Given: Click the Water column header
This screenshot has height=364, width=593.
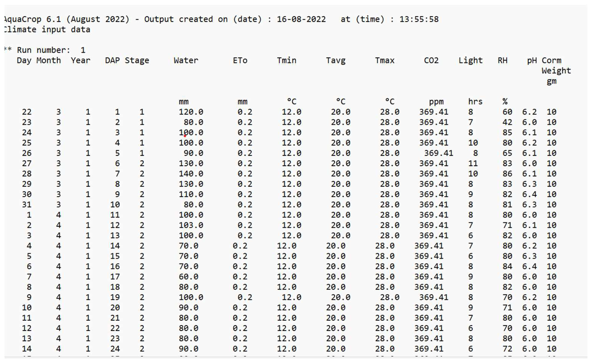Looking at the screenshot, I should 186,61.
